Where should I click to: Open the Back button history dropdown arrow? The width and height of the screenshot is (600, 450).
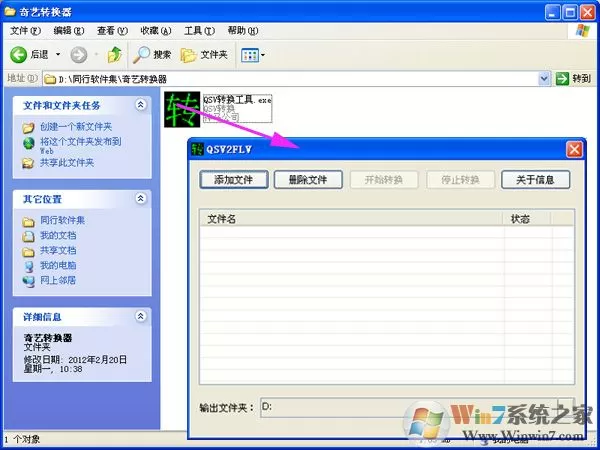pyautogui.click(x=58, y=55)
